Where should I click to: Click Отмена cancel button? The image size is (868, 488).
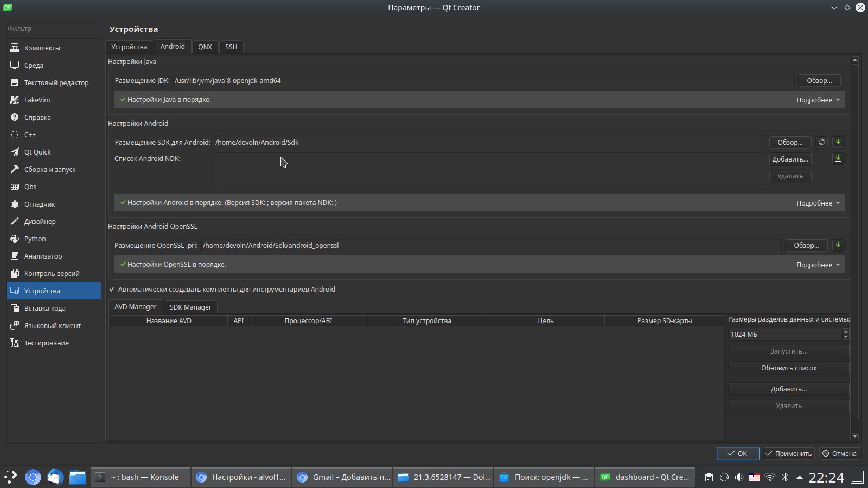tap(839, 453)
